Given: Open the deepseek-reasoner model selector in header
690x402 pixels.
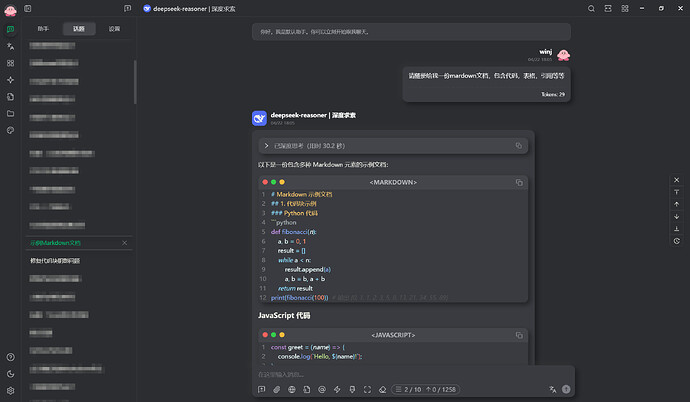Looking at the screenshot, I should [189, 8].
